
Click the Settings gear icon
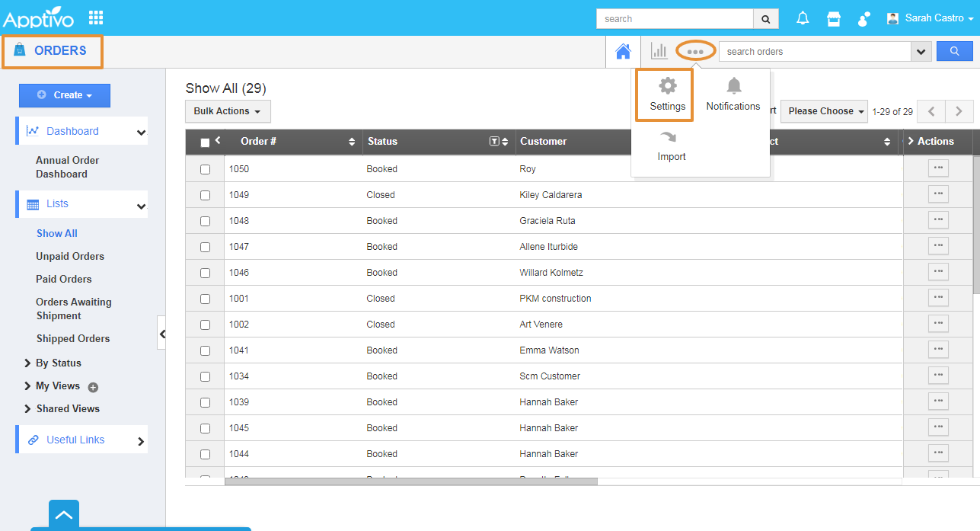pos(667,86)
